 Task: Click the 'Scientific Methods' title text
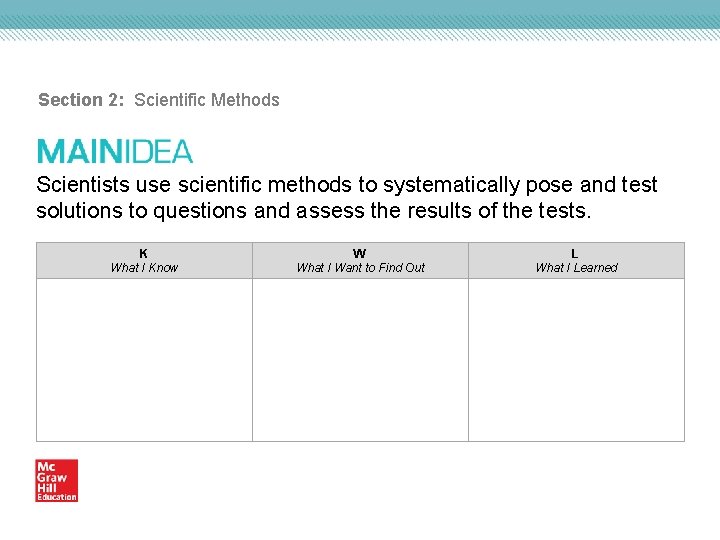pyautogui.click(x=207, y=100)
